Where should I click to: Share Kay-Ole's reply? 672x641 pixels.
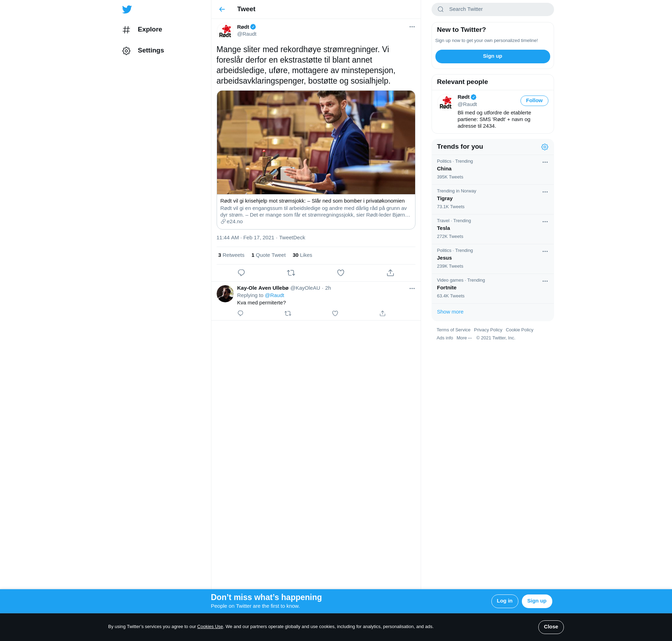pos(383,314)
